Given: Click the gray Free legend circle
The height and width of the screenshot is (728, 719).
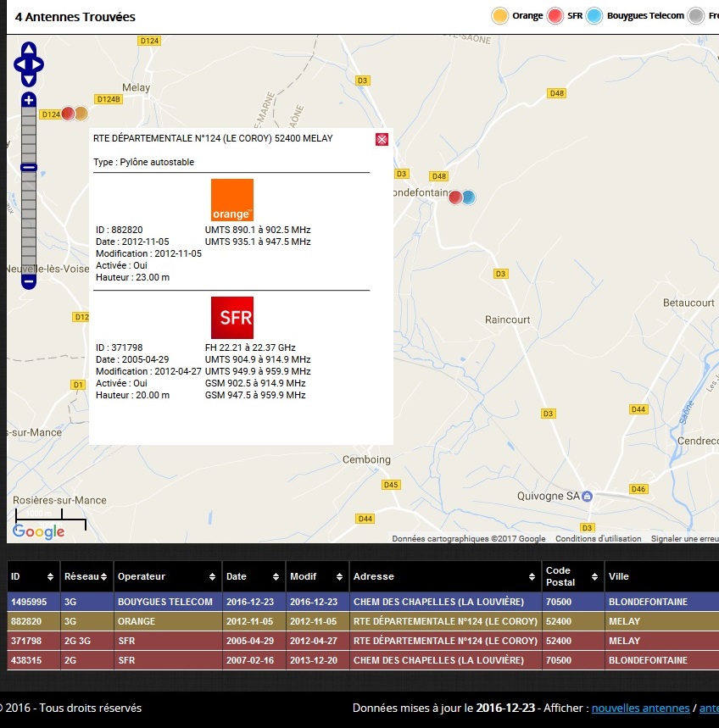Looking at the screenshot, I should (x=696, y=16).
